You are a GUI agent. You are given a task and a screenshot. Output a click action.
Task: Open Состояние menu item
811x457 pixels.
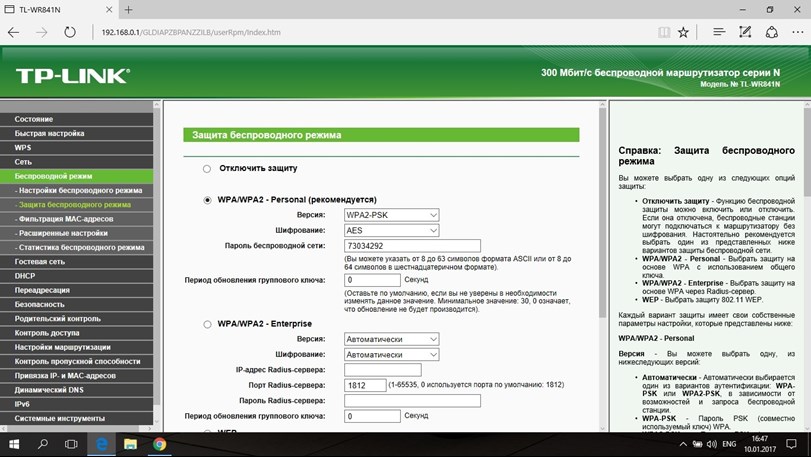pos(77,119)
